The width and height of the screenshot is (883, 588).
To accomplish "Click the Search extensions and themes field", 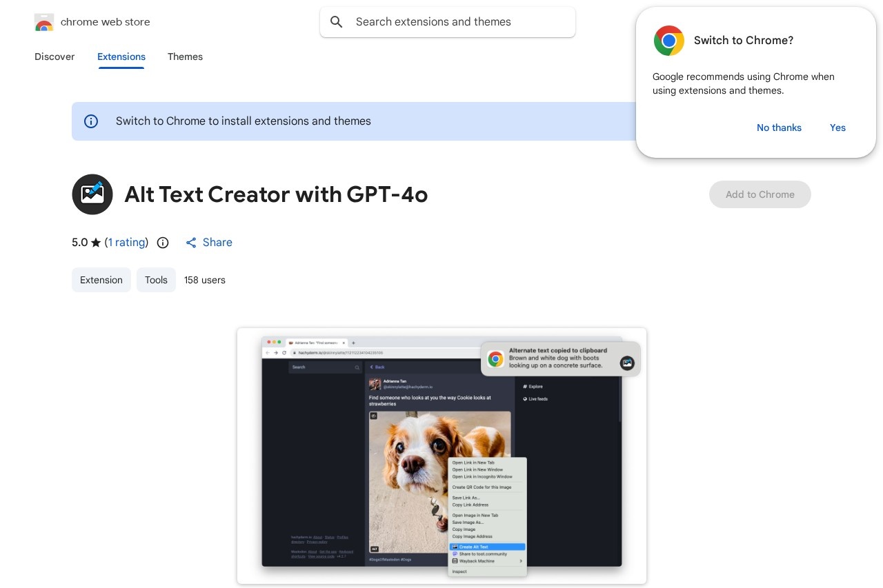I will (x=448, y=21).
